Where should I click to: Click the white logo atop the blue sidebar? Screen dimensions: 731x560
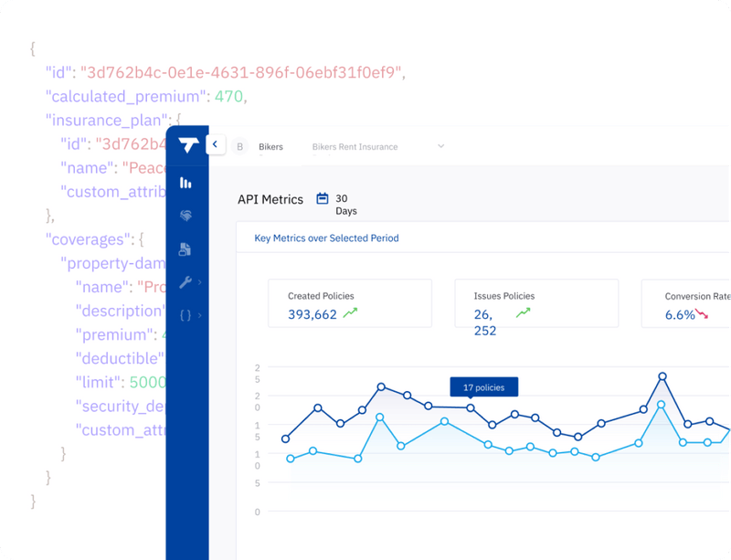coord(188,144)
